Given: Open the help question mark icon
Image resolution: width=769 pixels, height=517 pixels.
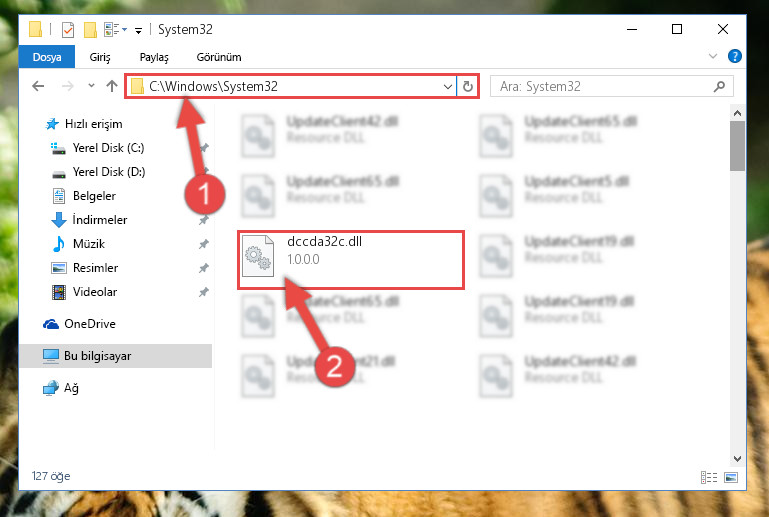Looking at the screenshot, I should [734, 56].
